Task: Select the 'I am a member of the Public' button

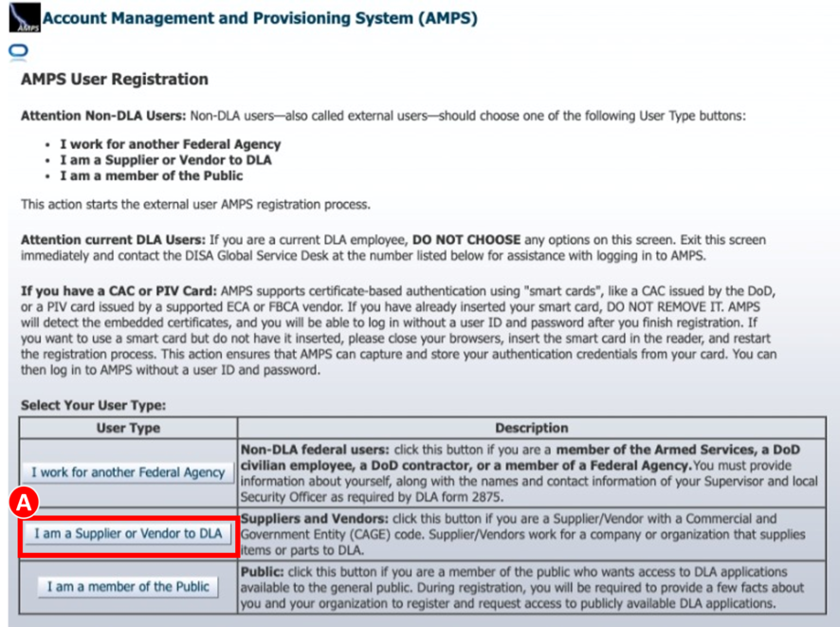Action: click(x=128, y=587)
